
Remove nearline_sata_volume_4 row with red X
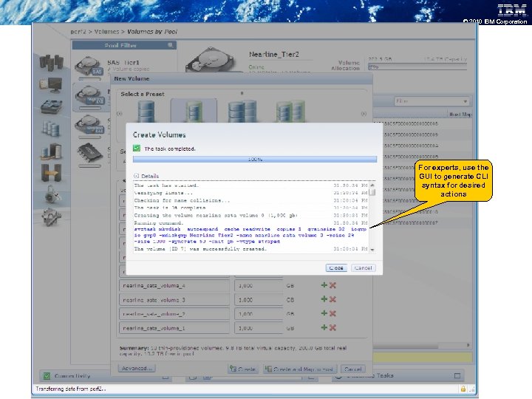coord(332,285)
